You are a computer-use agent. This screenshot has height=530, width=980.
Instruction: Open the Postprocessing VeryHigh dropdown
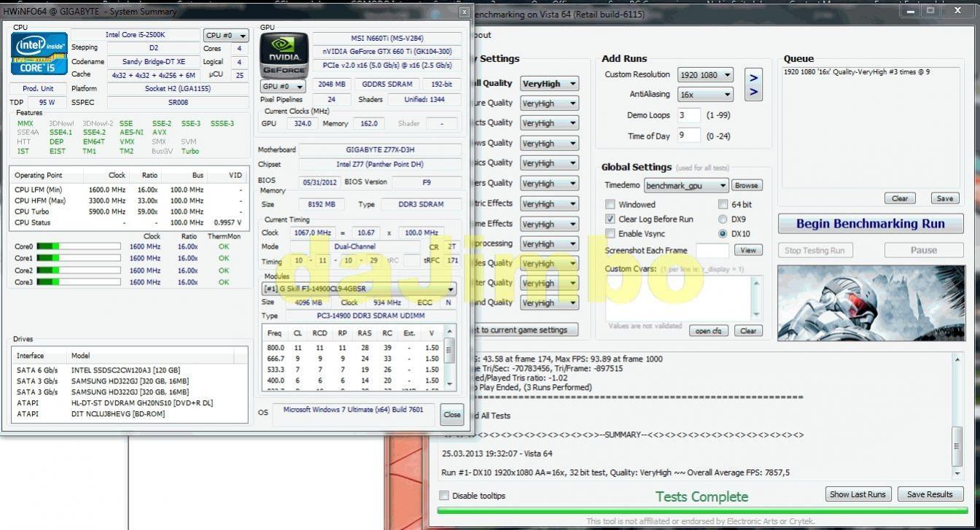(x=549, y=243)
